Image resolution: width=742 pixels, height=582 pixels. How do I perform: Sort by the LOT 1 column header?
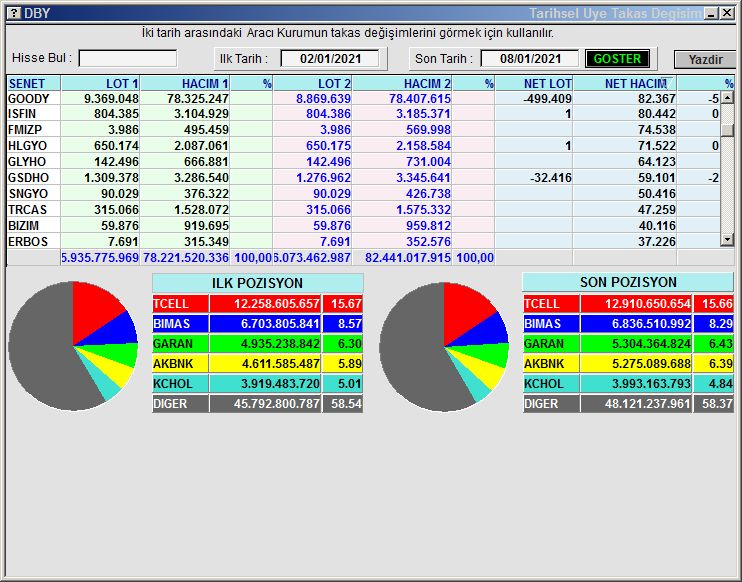point(100,84)
